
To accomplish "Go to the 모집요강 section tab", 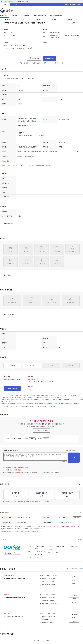I will 8,20.
